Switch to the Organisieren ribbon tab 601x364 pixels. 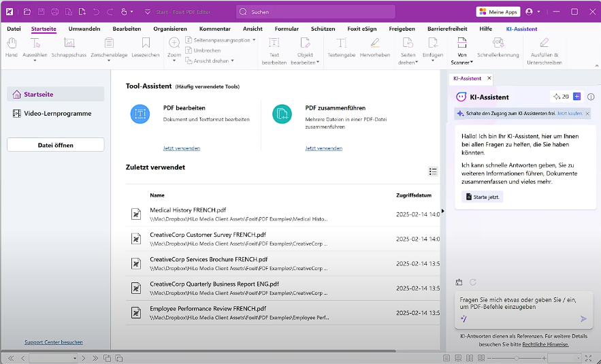[x=170, y=29]
